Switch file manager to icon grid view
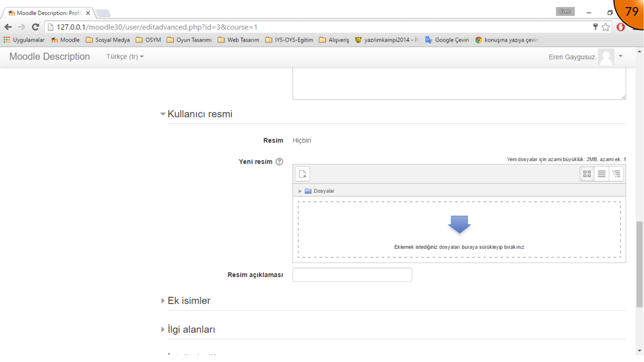This screenshot has height=362, width=644. click(587, 174)
